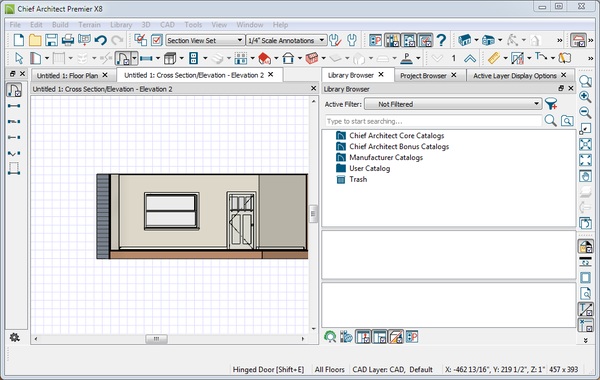Toggle the Library Browser display button
This screenshot has width=600, height=380.
click(x=392, y=40)
